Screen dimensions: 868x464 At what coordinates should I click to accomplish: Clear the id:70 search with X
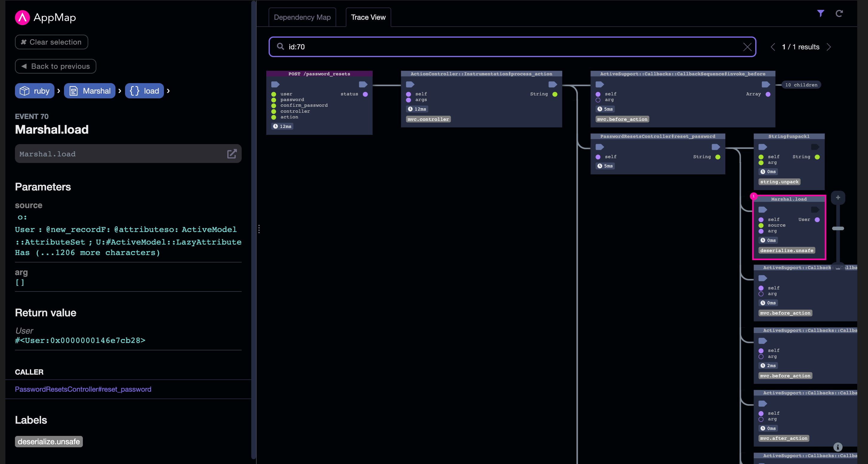tap(747, 47)
